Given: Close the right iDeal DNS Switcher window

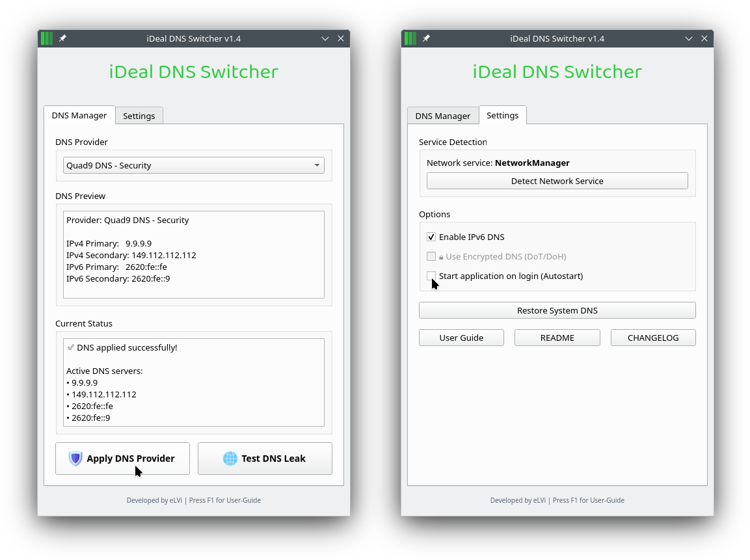Looking at the screenshot, I should (x=704, y=38).
